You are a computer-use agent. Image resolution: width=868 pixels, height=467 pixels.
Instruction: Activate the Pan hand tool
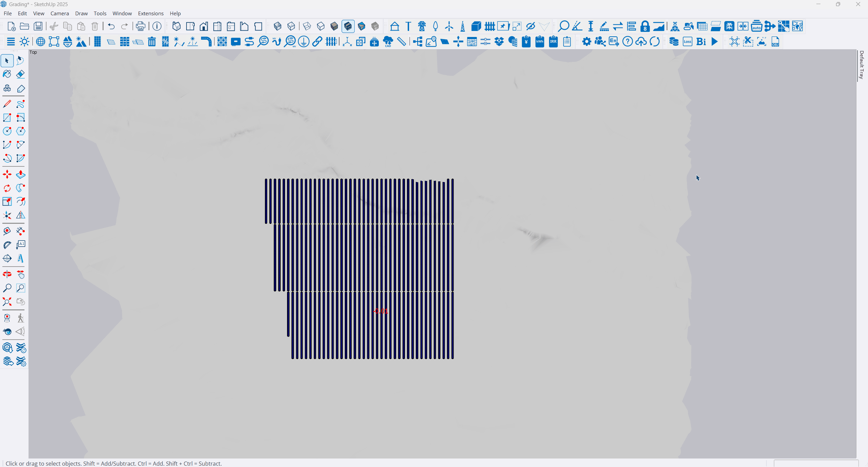(x=20, y=274)
